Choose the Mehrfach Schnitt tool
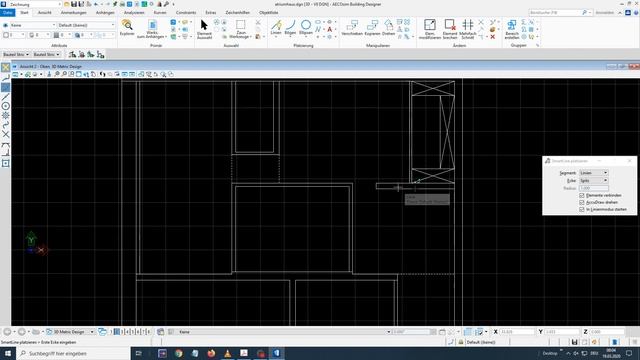 click(x=468, y=29)
